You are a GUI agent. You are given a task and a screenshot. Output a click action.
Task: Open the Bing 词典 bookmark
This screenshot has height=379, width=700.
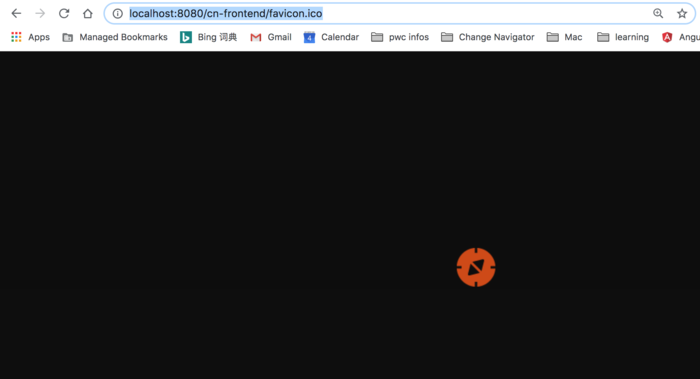tap(208, 37)
